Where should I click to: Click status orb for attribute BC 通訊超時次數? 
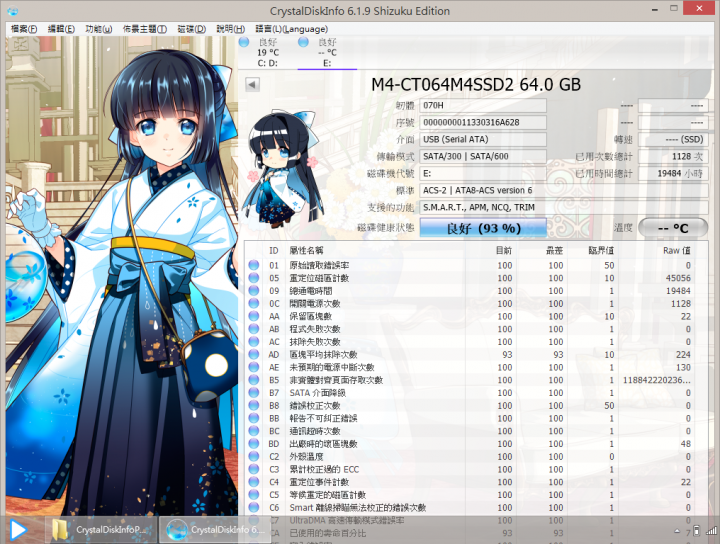[253, 431]
